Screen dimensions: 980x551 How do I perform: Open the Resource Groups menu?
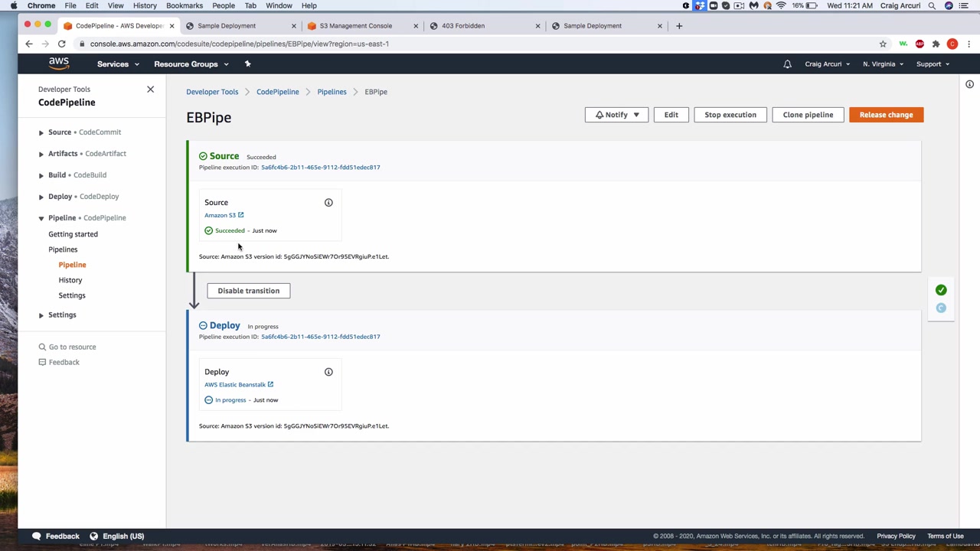click(x=191, y=64)
